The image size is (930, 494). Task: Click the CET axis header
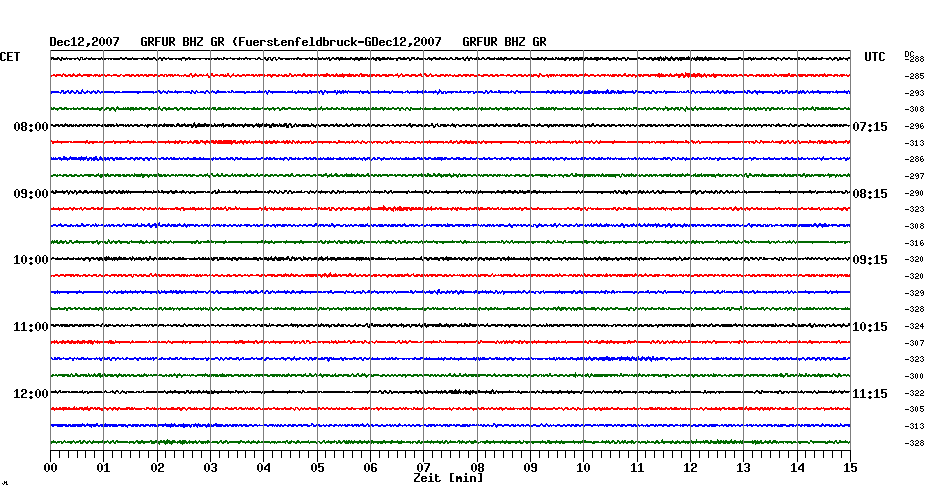[x=10, y=57]
